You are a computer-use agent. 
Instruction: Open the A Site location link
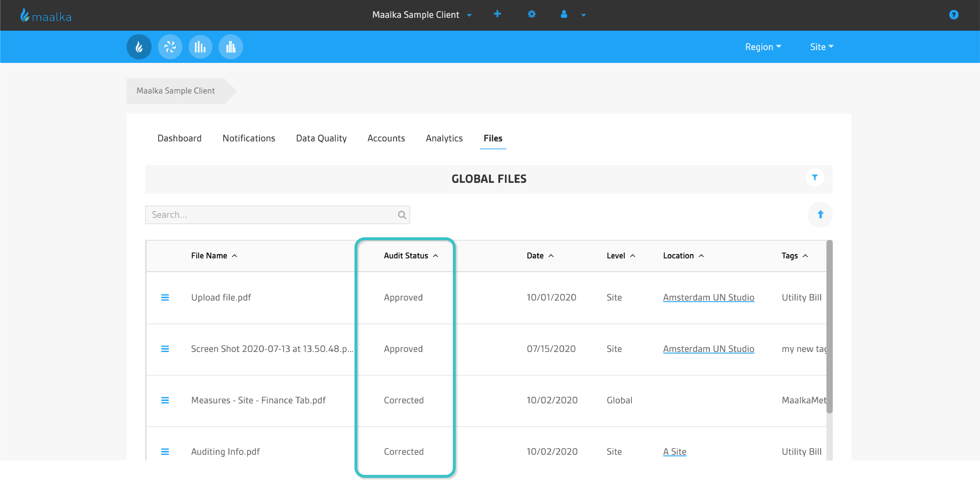click(x=675, y=452)
